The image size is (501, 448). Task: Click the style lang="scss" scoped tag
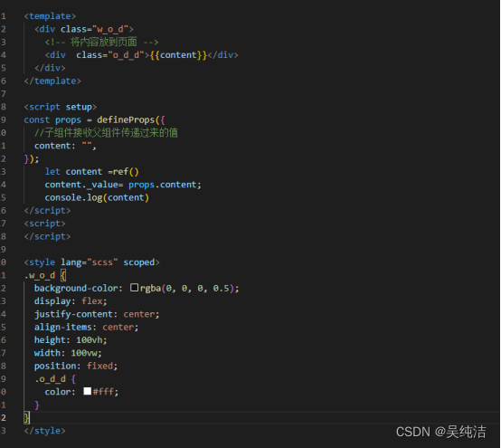pyautogui.click(x=91, y=262)
